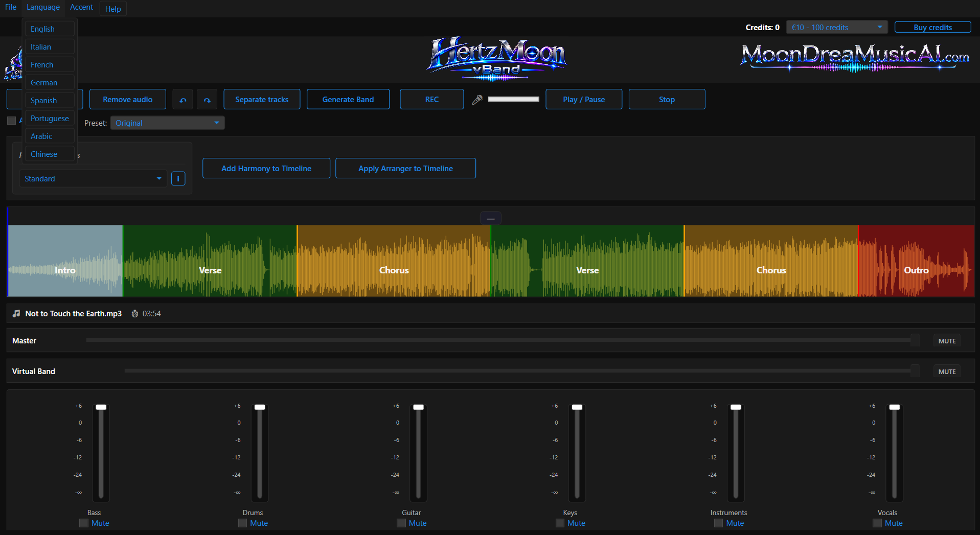980x535 pixels.
Task: Click the Drums fader knob
Action: pyautogui.click(x=260, y=407)
